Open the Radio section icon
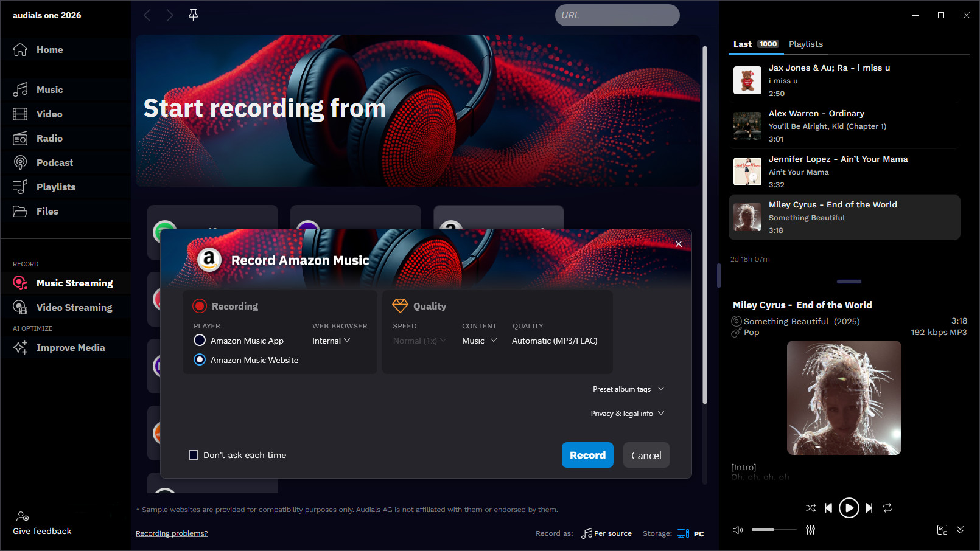The image size is (980, 551). coord(20,138)
